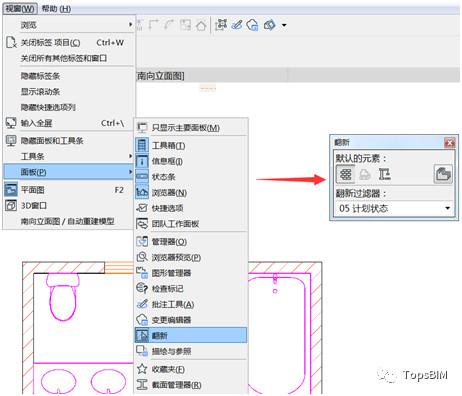Screen dimensions: 462x396
Task: Switch to 平面图 floor plan view
Action: click(x=69, y=190)
